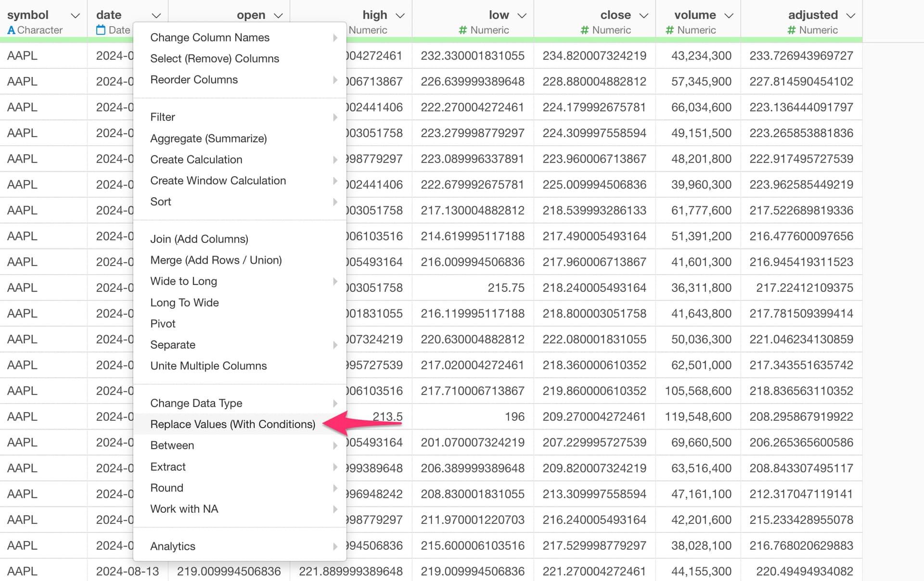924x581 pixels.
Task: Click the low column header name
Action: (499, 15)
